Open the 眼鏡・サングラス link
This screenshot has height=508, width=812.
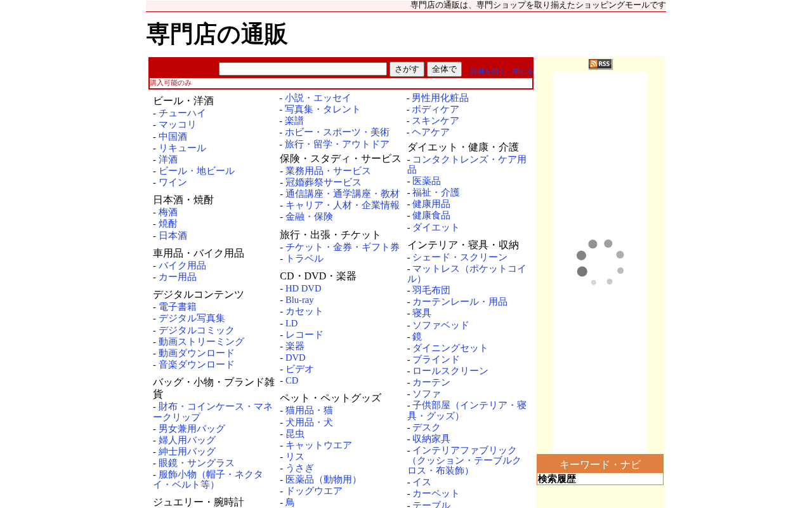197,464
